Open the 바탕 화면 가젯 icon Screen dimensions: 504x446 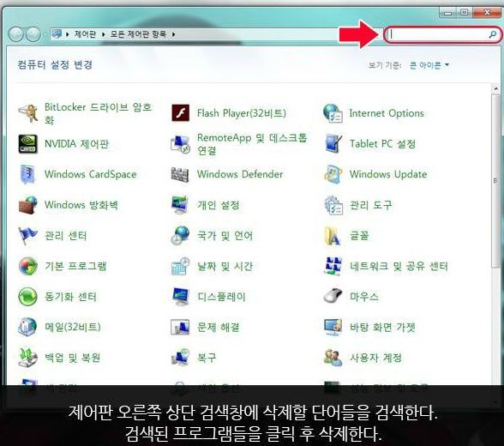point(333,327)
